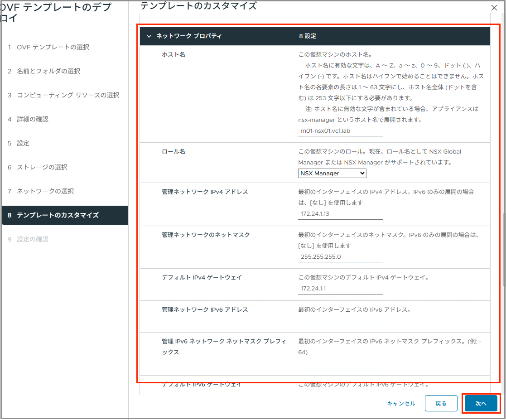Go to step 3 コンピューティング リソースの選択

point(63,95)
